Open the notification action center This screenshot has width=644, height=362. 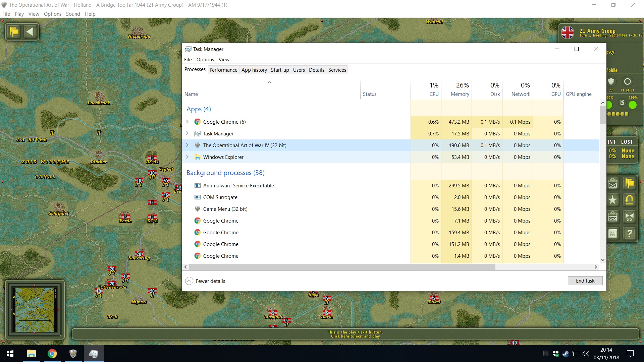coord(630,354)
